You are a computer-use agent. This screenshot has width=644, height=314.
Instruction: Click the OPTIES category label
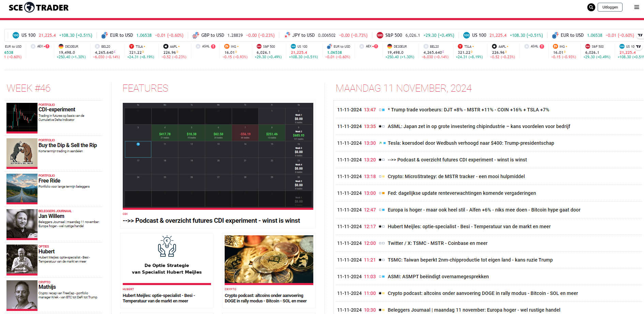(x=44, y=247)
